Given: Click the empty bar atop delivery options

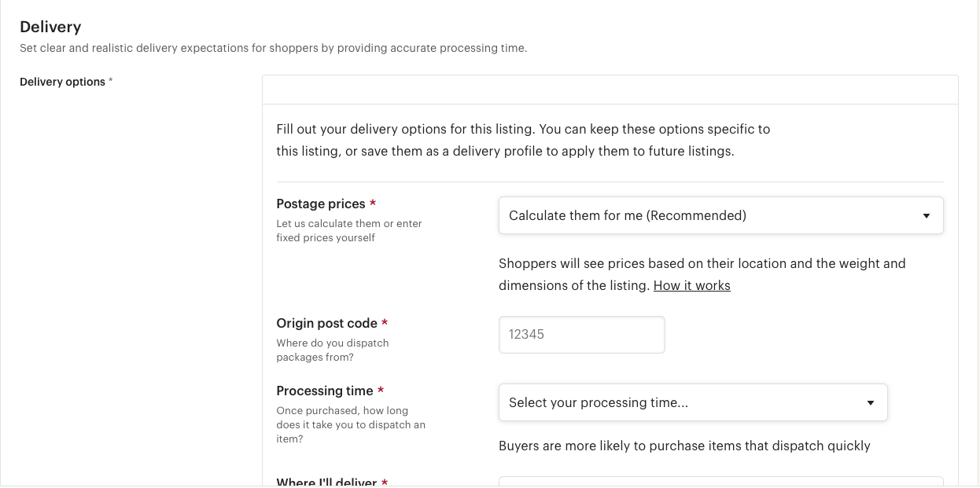Looking at the screenshot, I should click(x=610, y=90).
